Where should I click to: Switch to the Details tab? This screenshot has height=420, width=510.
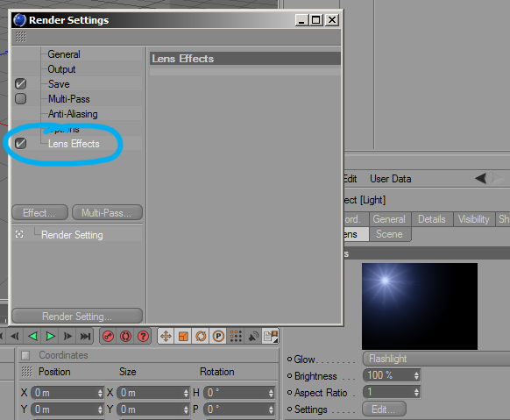point(431,219)
